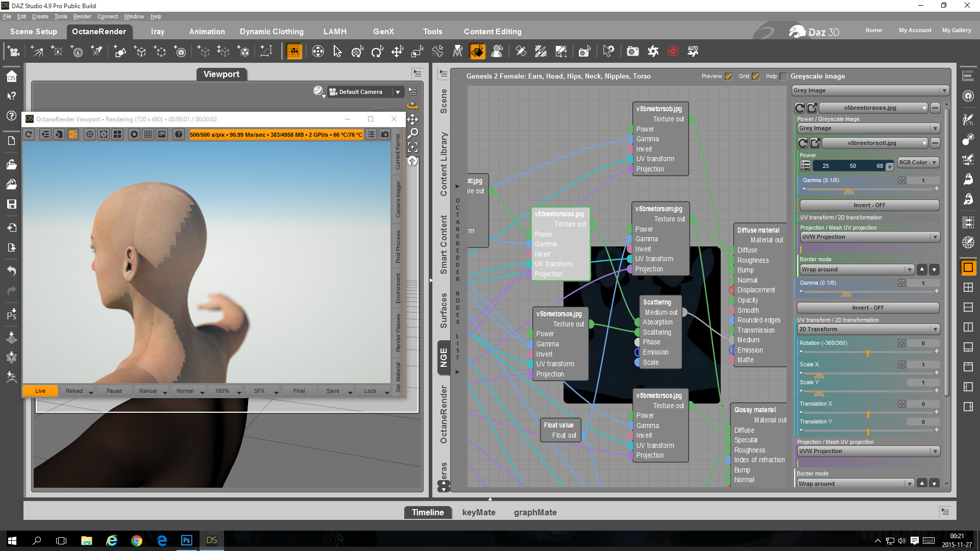Screen dimensions: 980x551
Task: Click the render camera icon in toolbar
Action: point(632,51)
